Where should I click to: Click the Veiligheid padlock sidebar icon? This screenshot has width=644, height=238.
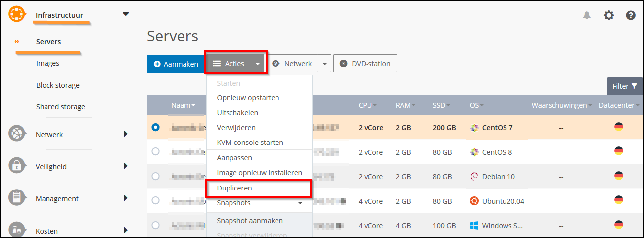click(x=17, y=166)
